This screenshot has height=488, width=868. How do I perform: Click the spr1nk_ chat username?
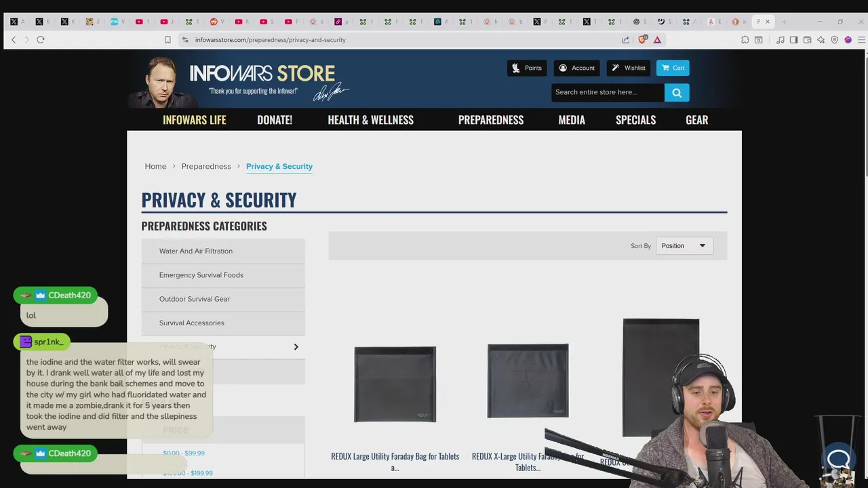click(49, 342)
